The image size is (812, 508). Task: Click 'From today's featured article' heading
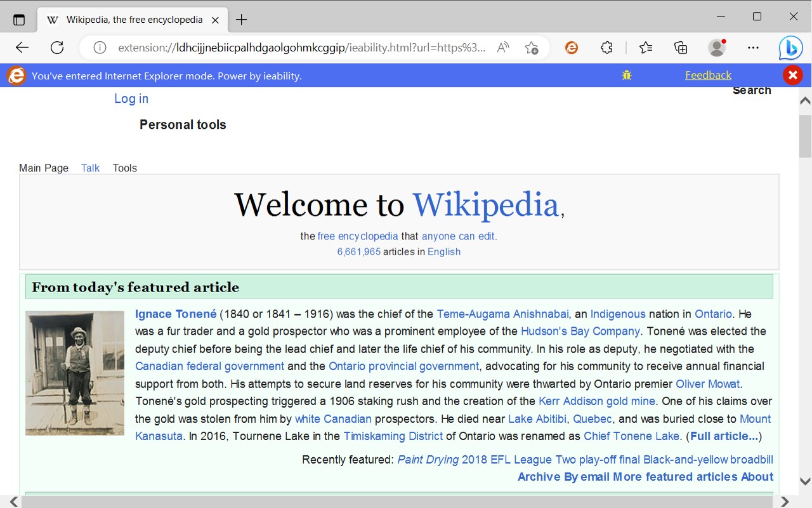[136, 287]
